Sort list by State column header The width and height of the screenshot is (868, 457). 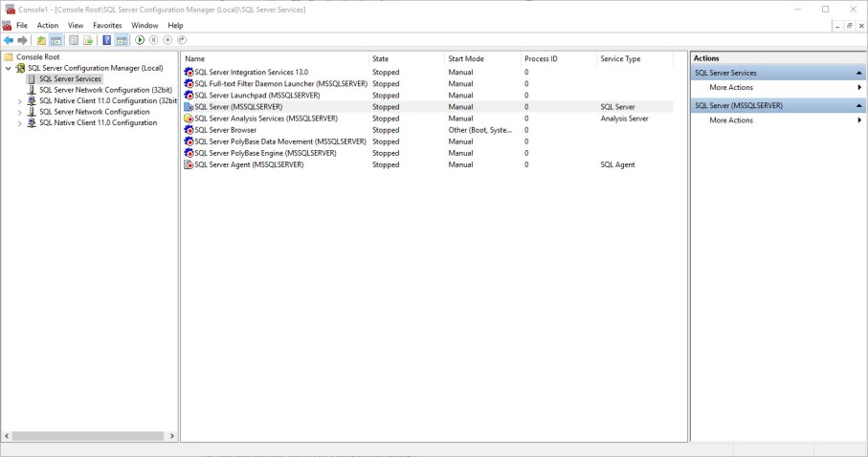pyautogui.click(x=407, y=58)
